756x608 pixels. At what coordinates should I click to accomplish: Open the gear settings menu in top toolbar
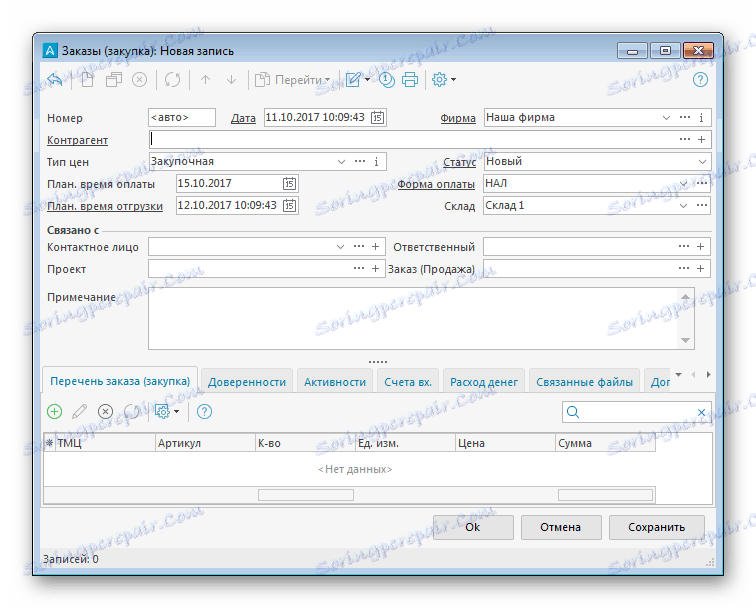(444, 80)
